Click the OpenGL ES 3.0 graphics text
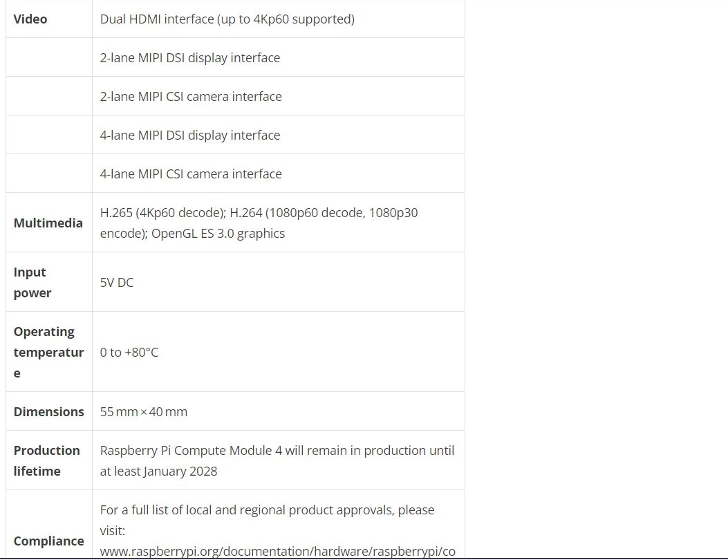This screenshot has width=728, height=560. click(x=218, y=234)
